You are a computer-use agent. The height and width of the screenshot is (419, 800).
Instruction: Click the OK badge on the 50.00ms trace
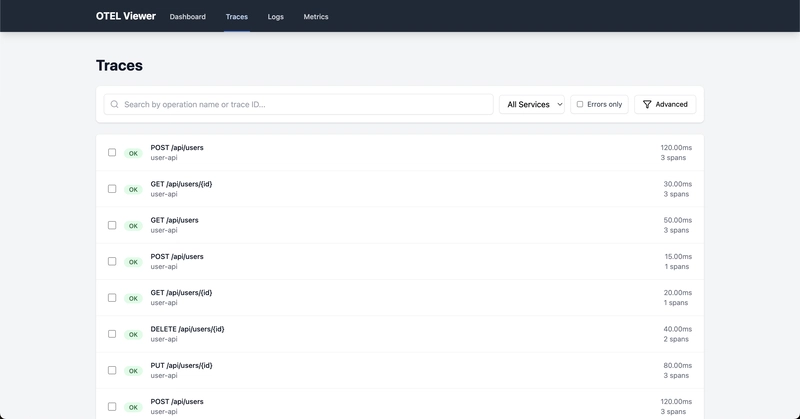133,226
